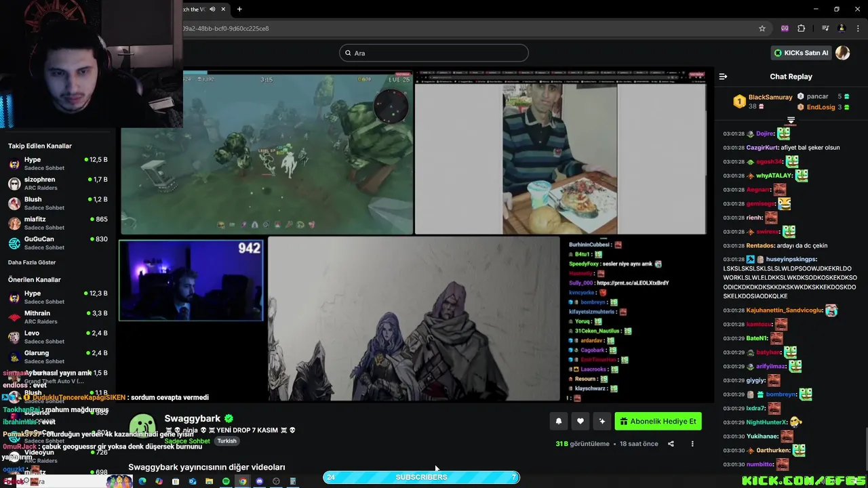
Task: Click the browser address bar URL
Action: pyautogui.click(x=226, y=28)
